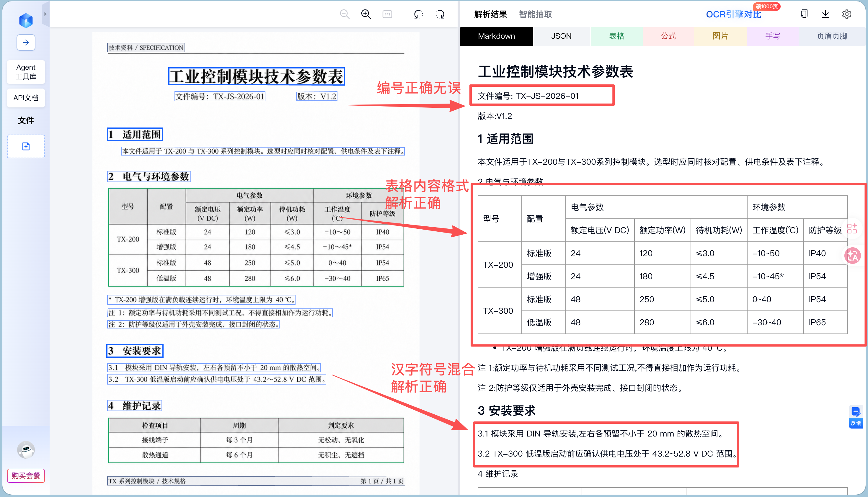
Task: Collapse the sidebar with the small triangle handle
Action: coord(45,14)
